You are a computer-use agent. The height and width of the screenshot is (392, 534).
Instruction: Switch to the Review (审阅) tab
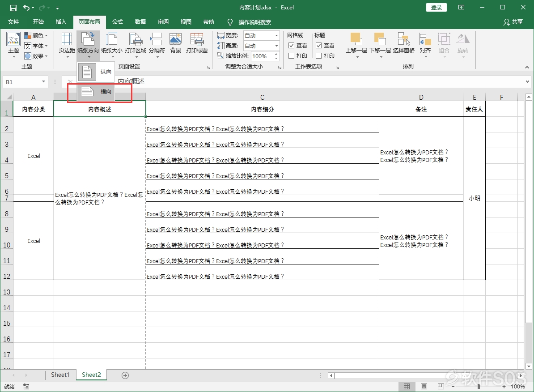[x=163, y=22]
